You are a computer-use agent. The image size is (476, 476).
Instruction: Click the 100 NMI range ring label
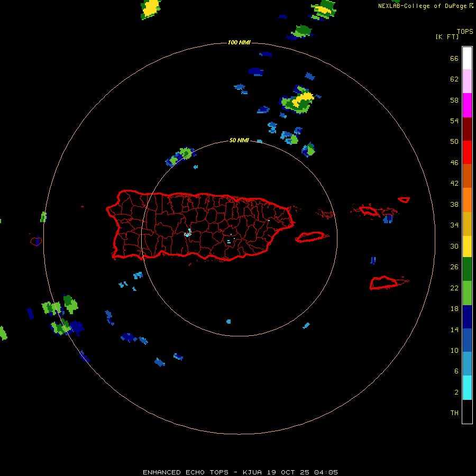[x=239, y=42]
